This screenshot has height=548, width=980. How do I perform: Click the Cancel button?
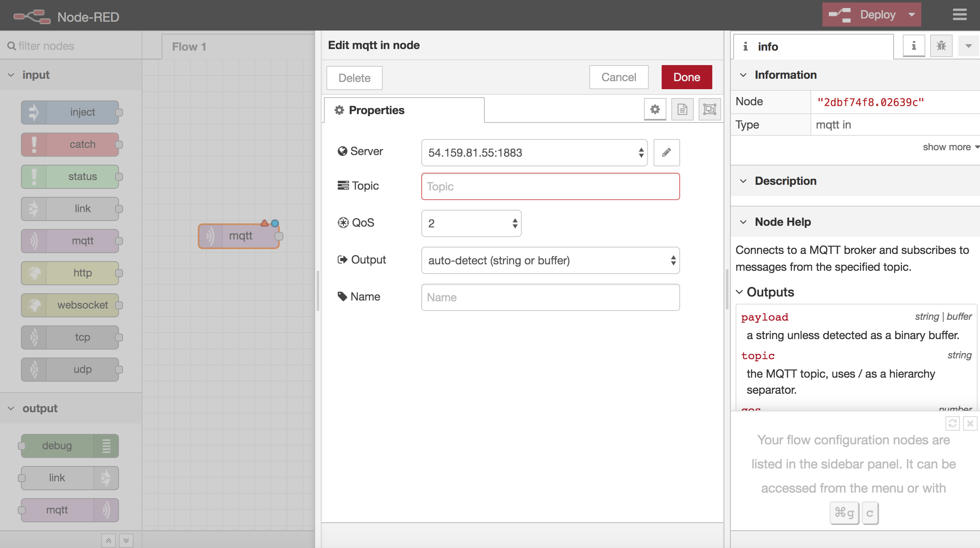click(x=619, y=77)
